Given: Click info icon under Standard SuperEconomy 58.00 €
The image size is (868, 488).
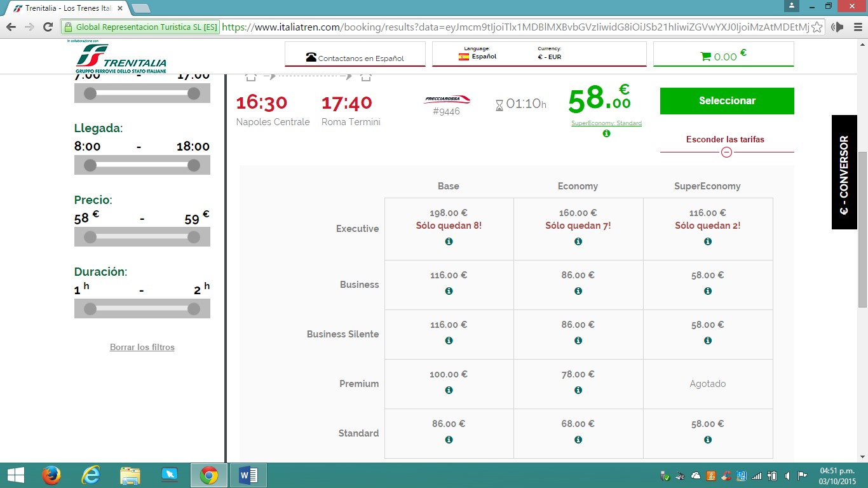Looking at the screenshot, I should coord(707,440).
